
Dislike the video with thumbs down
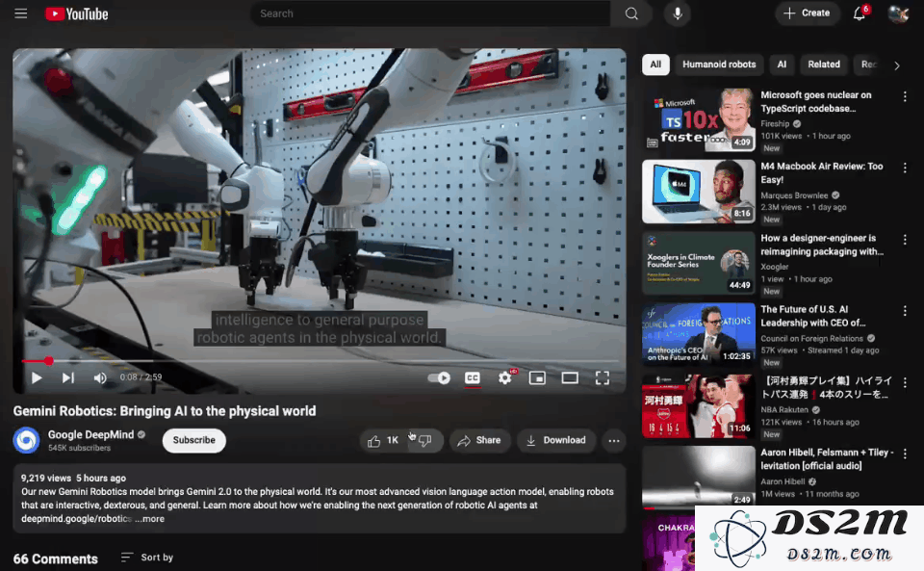tap(425, 440)
